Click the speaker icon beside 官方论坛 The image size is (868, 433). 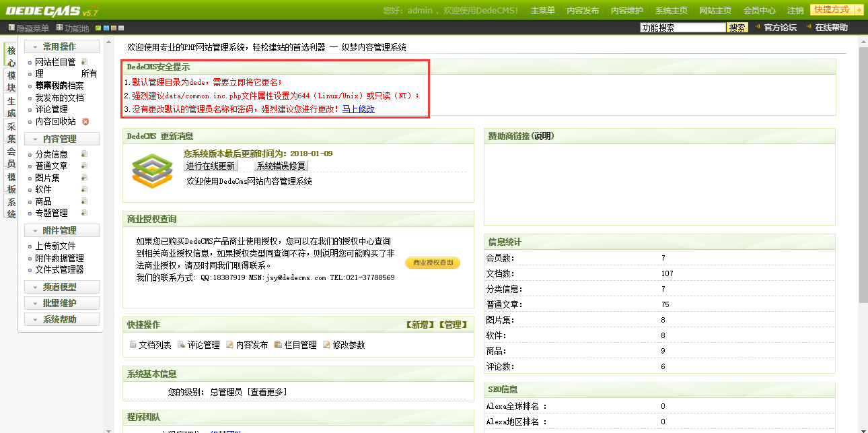pyautogui.click(x=758, y=28)
